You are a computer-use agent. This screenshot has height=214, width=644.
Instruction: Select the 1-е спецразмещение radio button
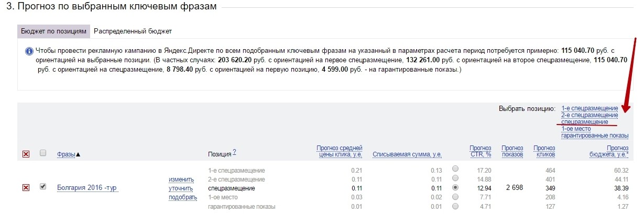pyautogui.click(x=455, y=170)
